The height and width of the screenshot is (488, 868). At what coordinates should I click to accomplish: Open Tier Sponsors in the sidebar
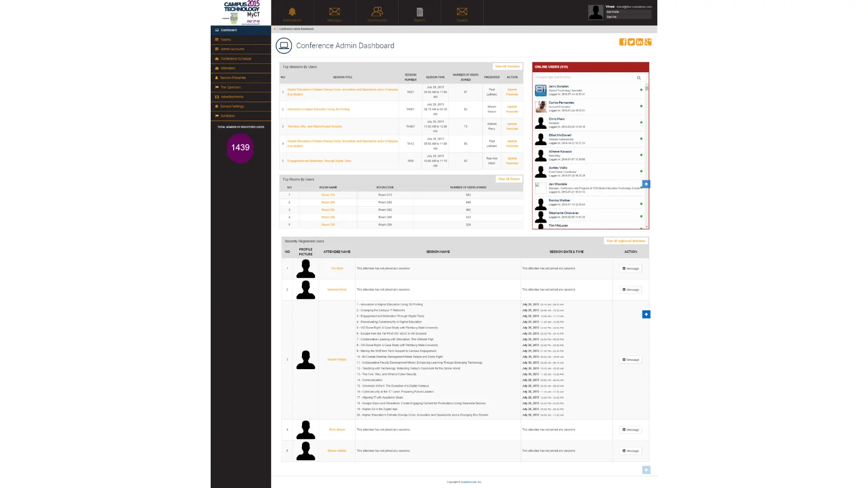click(241, 87)
